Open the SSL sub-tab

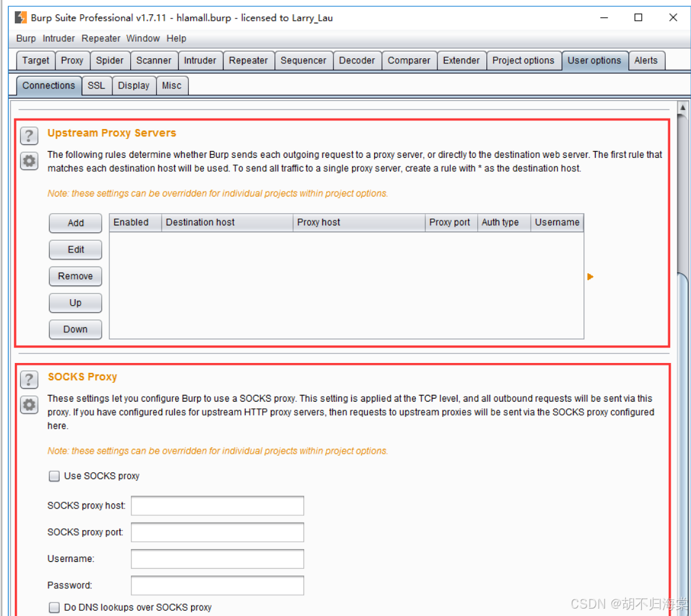96,85
